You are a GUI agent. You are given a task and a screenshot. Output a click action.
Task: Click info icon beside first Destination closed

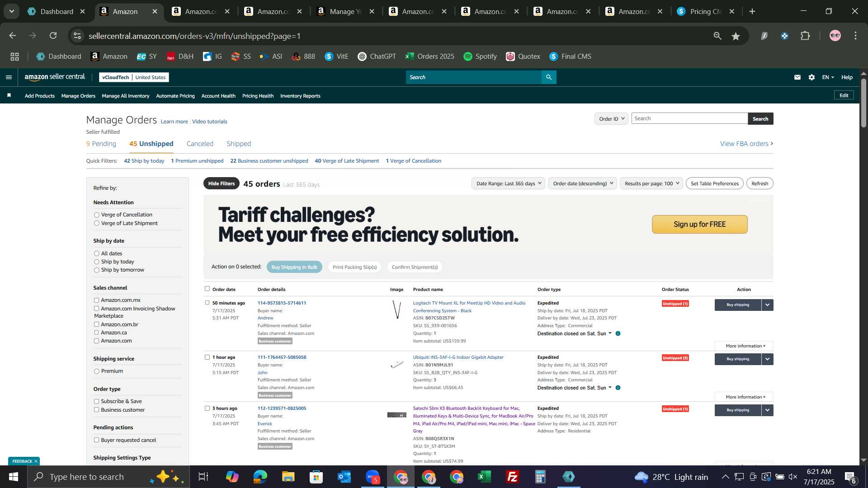(x=618, y=333)
